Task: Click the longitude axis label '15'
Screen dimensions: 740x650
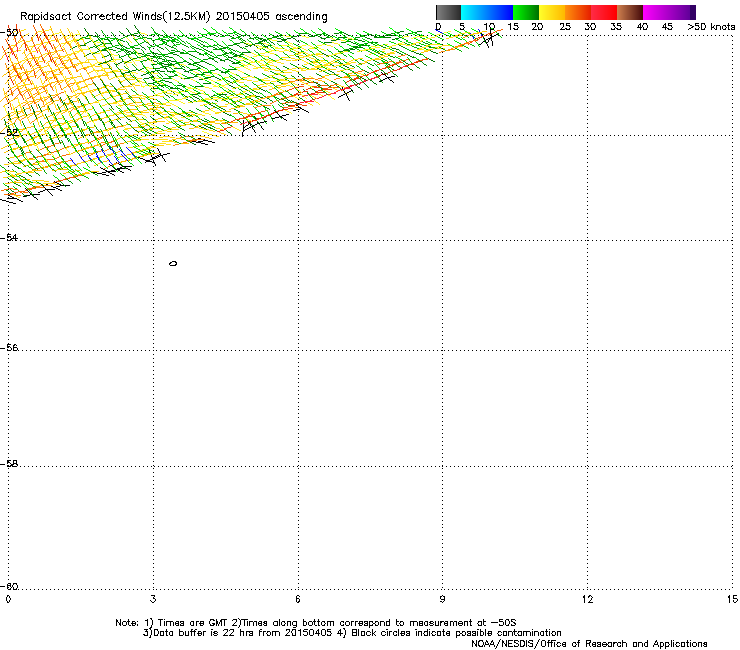Action: click(732, 599)
